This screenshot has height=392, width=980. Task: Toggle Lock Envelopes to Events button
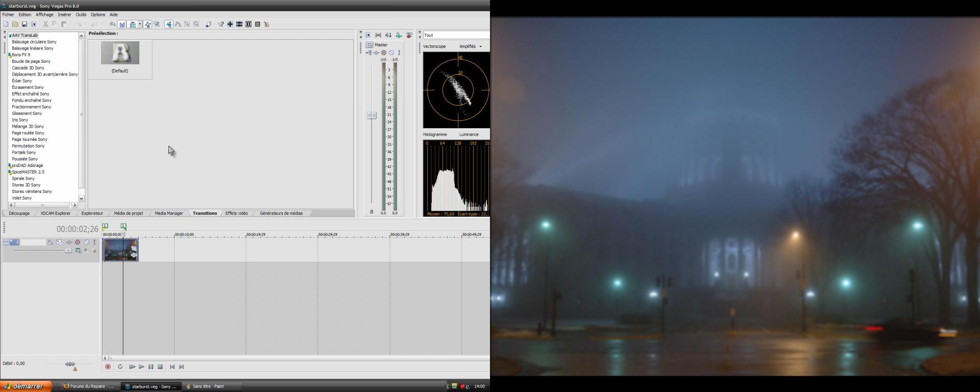(148, 24)
